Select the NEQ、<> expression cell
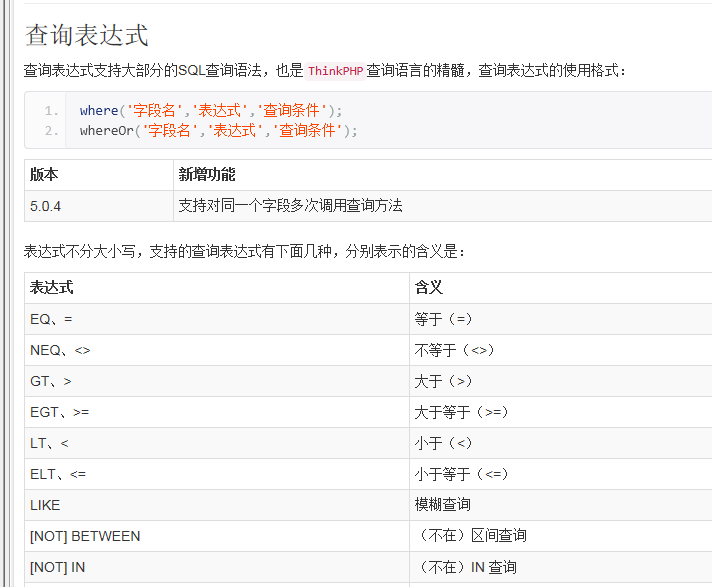This screenshot has height=587, width=712. click(x=60, y=350)
